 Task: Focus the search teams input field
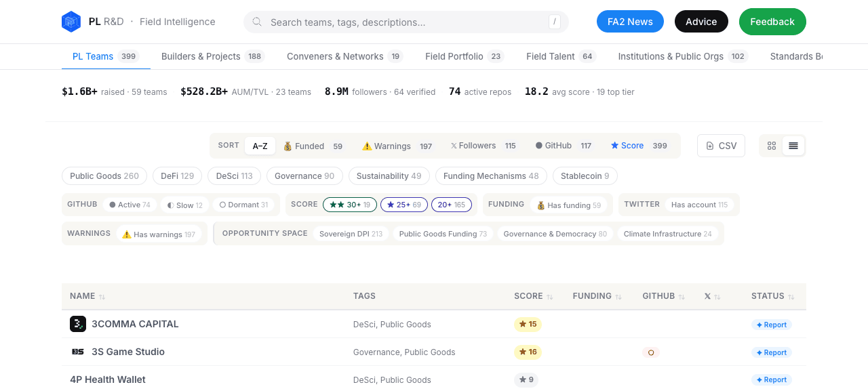[406, 22]
